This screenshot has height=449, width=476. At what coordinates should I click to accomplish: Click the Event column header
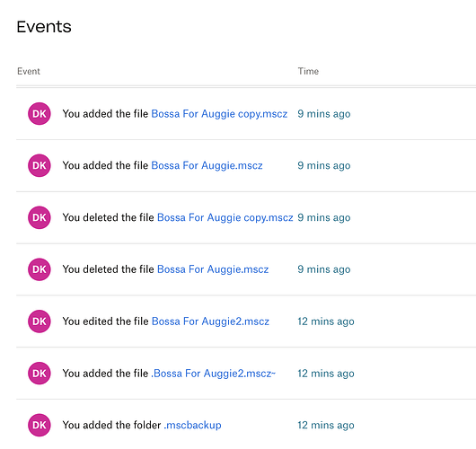pos(29,71)
